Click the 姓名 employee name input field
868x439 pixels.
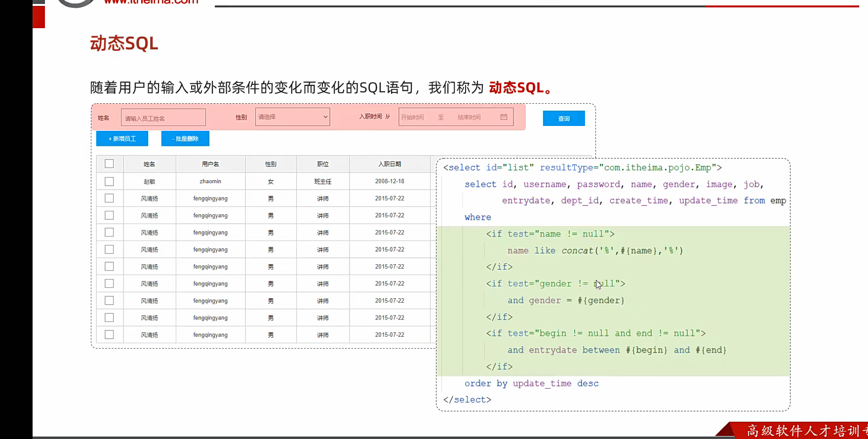[x=163, y=118]
